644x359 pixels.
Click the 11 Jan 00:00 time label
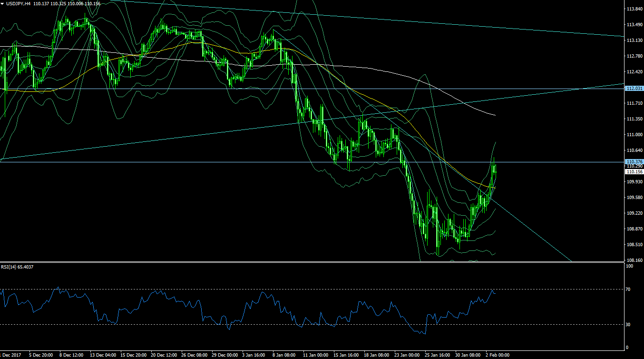click(316, 355)
